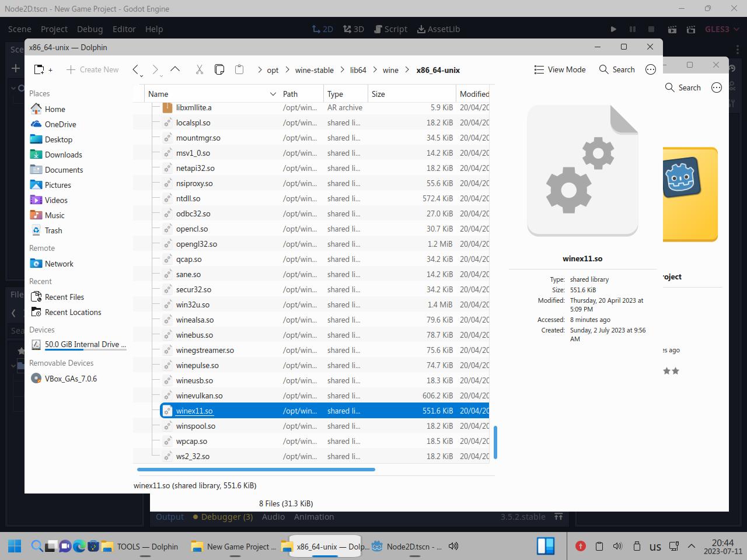Open the system tray volume icon beside clipboard

tap(617, 547)
